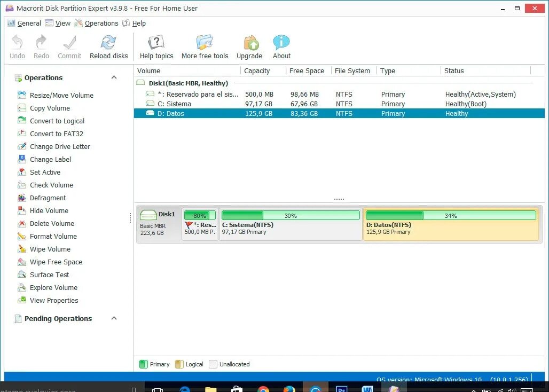
Task: Click Healthy(Boot) status cell
Action: 466,104
